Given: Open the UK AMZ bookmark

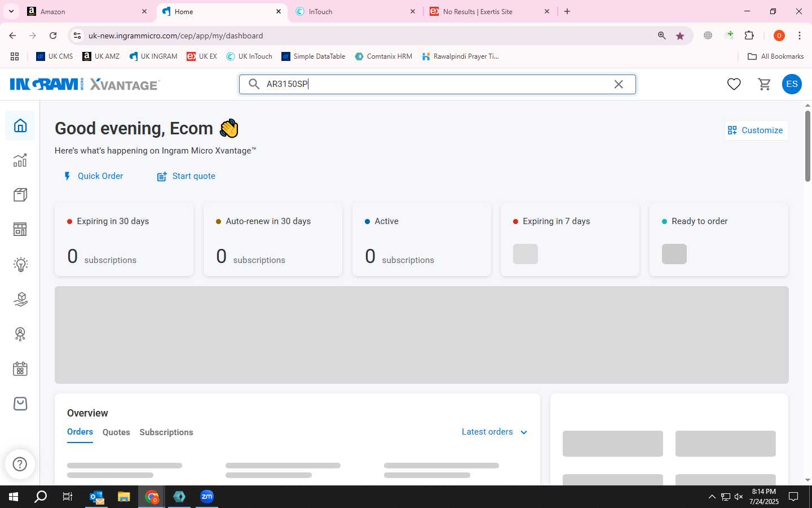Looking at the screenshot, I should tap(101, 56).
